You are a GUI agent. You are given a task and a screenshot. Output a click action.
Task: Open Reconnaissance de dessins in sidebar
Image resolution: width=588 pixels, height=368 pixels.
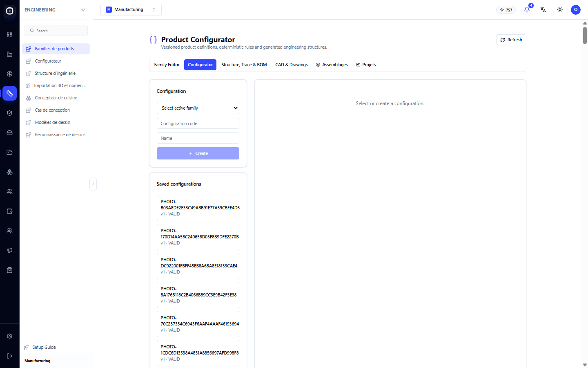tap(56, 135)
